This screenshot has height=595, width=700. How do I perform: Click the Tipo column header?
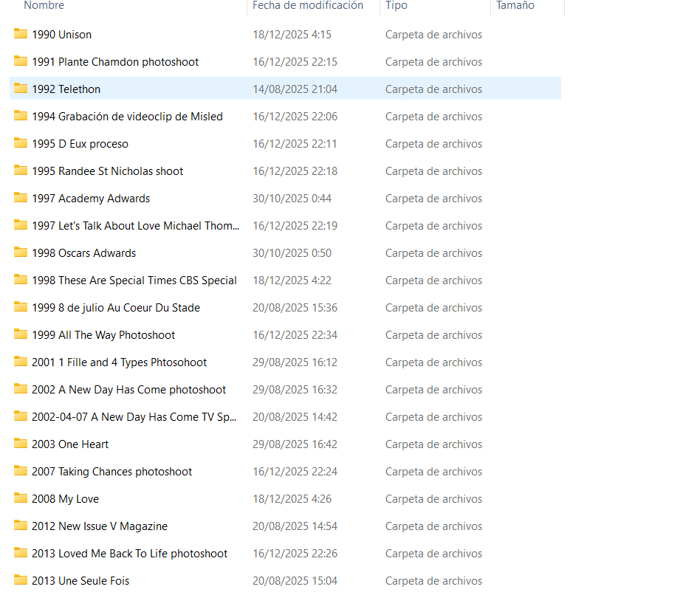tap(397, 6)
